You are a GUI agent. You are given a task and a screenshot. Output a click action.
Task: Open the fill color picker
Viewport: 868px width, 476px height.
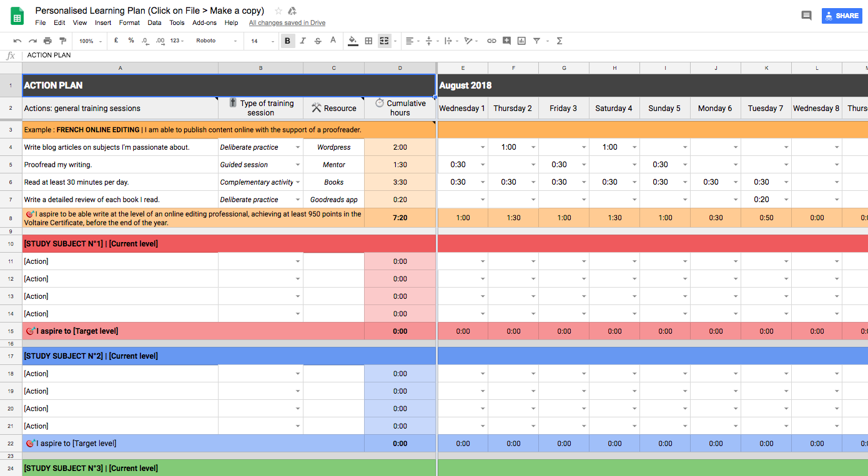353,41
